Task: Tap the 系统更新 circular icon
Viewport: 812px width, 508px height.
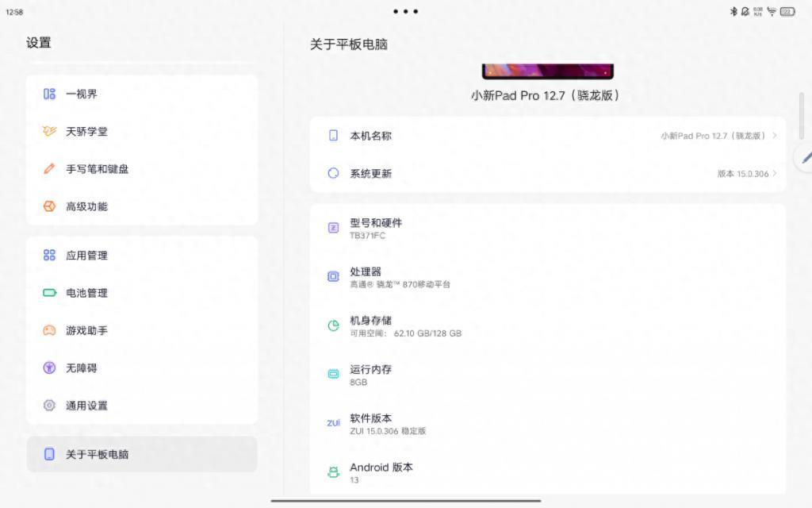Action: pyautogui.click(x=334, y=173)
